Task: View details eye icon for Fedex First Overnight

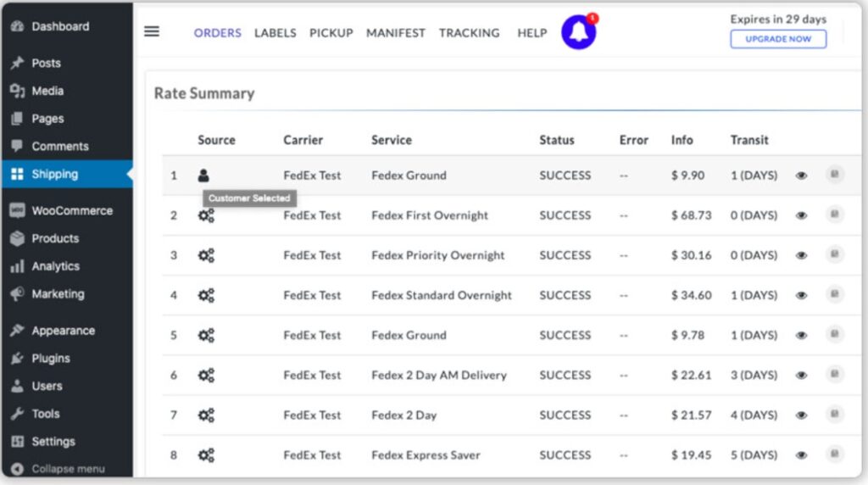Action: click(801, 215)
